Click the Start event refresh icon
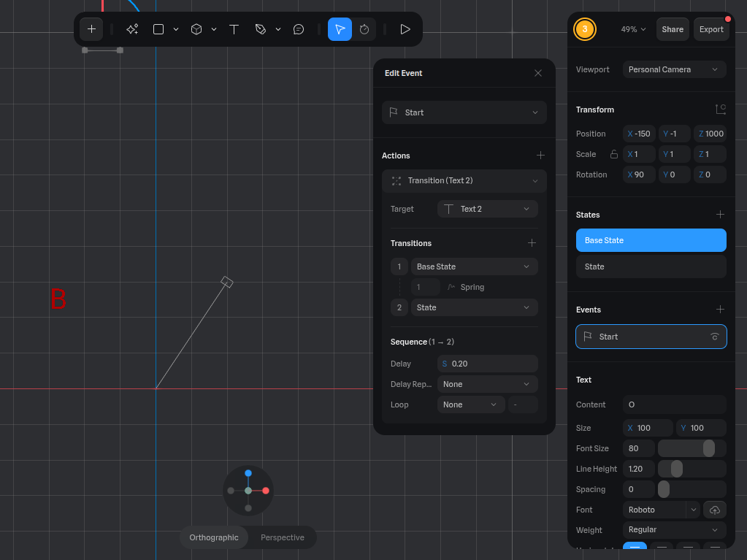This screenshot has height=560, width=747. [x=715, y=337]
